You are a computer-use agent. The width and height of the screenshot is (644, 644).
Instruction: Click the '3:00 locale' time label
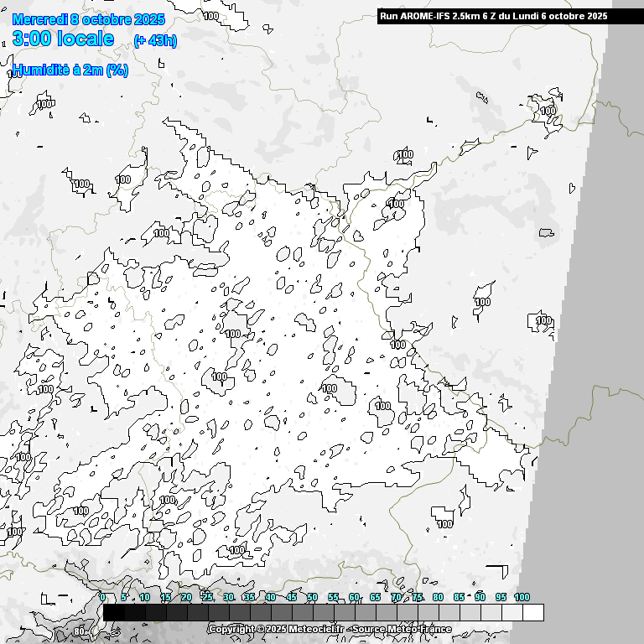click(64, 39)
